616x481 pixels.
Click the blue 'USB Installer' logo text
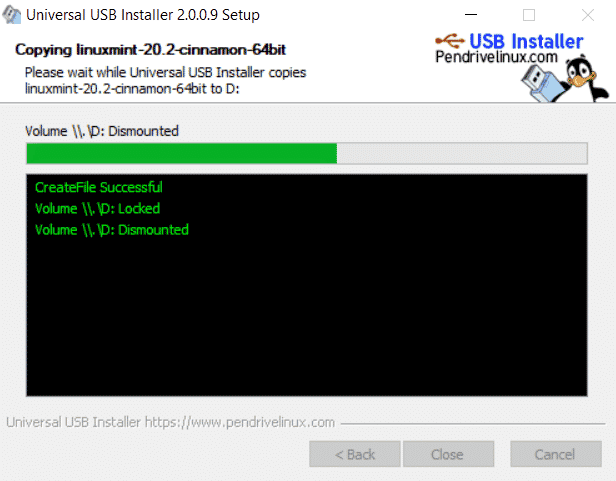point(526,41)
